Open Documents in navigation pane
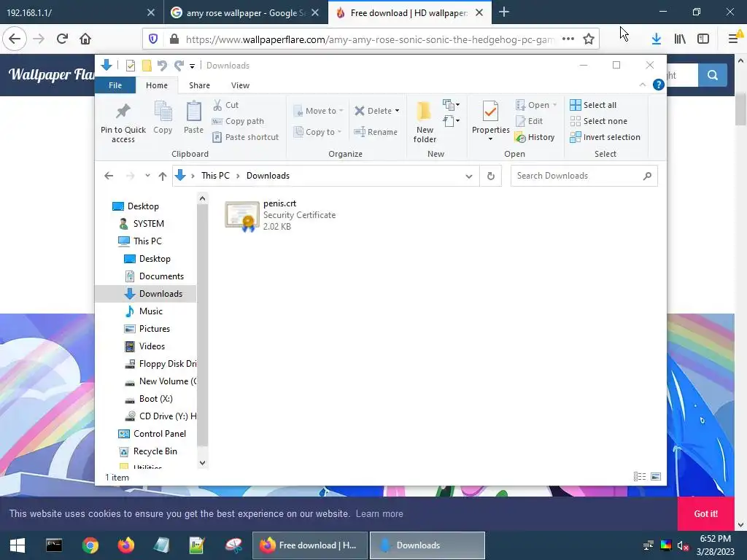This screenshot has height=560, width=747. click(x=161, y=276)
